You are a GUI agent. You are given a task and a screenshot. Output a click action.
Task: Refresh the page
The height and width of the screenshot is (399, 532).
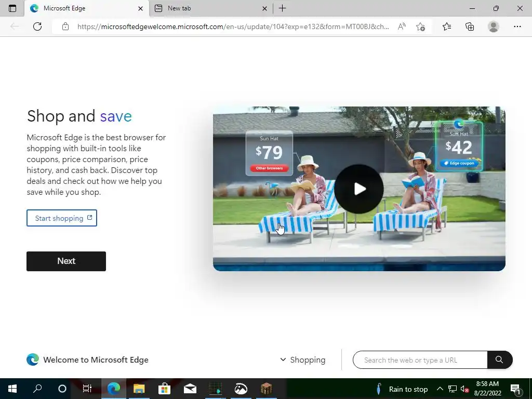pos(37,26)
